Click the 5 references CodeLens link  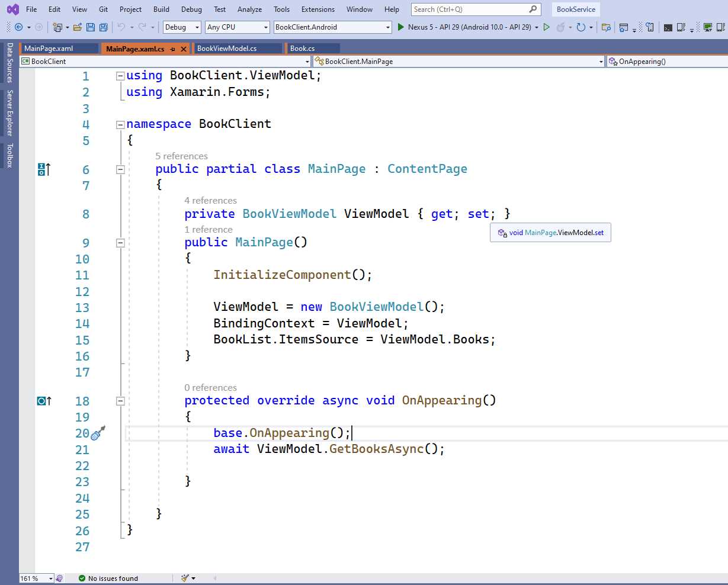pyautogui.click(x=181, y=156)
